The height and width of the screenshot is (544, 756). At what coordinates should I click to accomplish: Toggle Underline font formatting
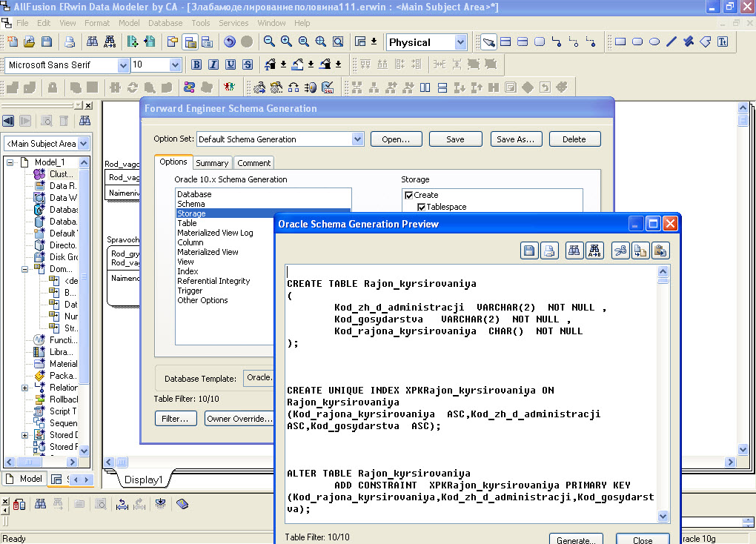pyautogui.click(x=231, y=64)
